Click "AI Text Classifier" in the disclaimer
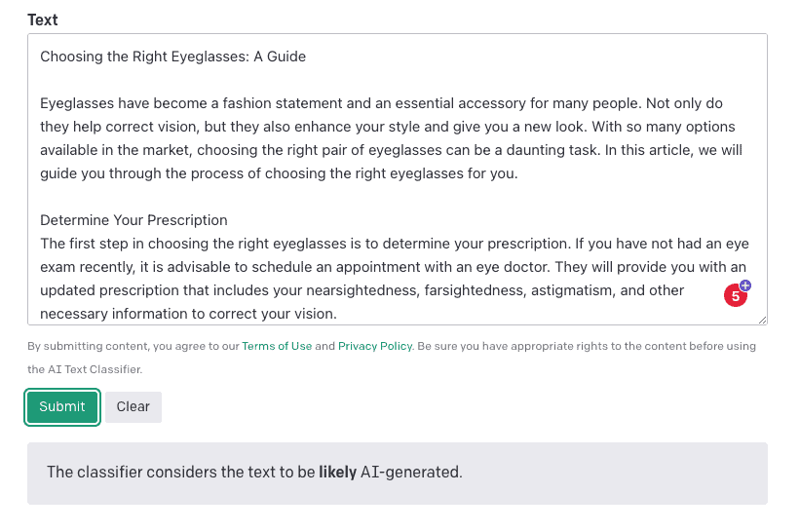800x532 pixels. pyautogui.click(x=86, y=369)
